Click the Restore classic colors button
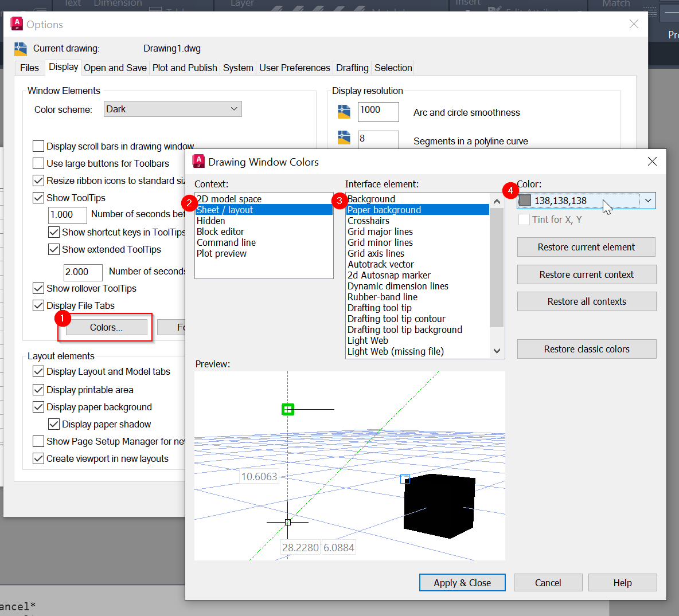Screen dimensions: 679x616 [586, 348]
